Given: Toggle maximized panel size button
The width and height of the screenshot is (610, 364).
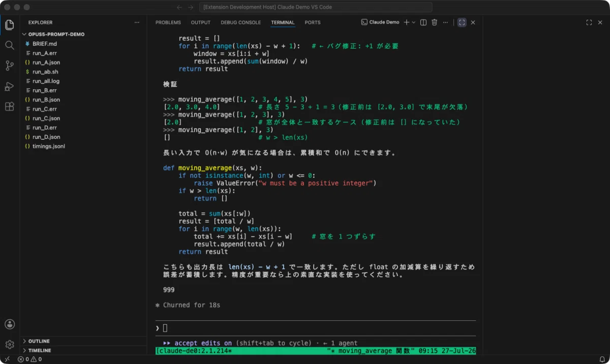Looking at the screenshot, I should 462,22.
